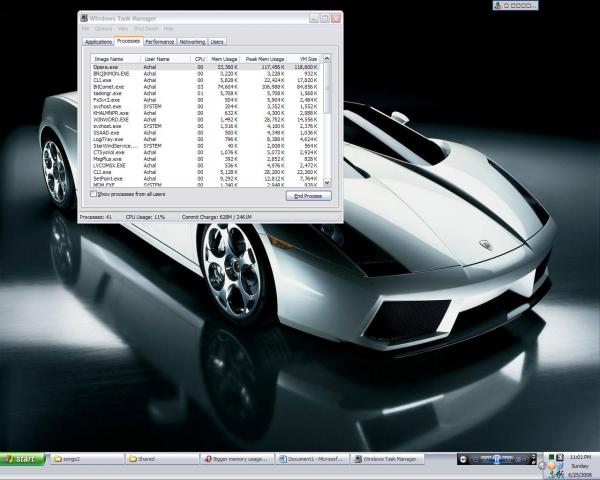Click the orange shield tray icon
Screen dimensions: 600x480
(x=551, y=466)
